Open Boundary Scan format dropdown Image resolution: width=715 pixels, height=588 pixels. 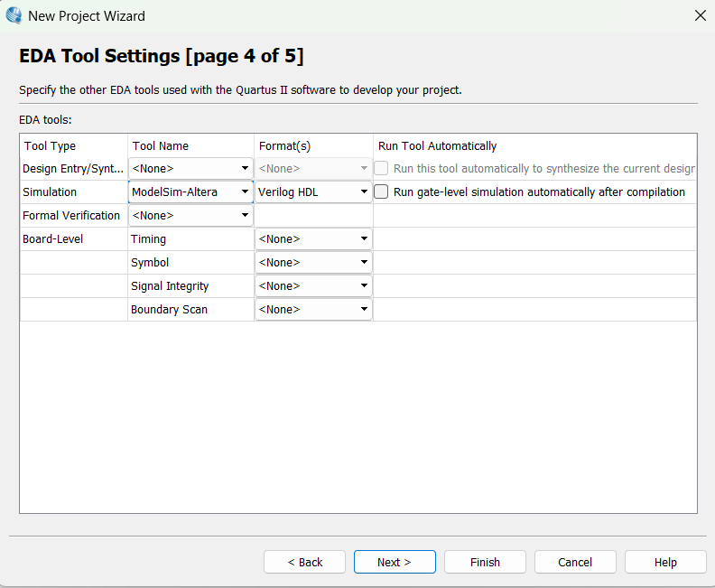(x=313, y=309)
